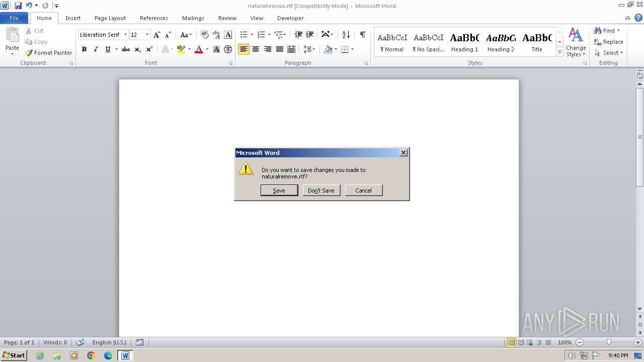Image resolution: width=644 pixels, height=362 pixels.
Task: Open Chrome from the taskbar
Action: 91,355
